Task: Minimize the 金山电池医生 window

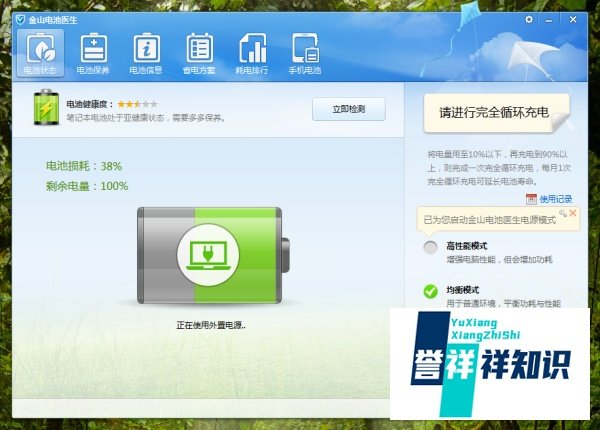Action: [549, 20]
